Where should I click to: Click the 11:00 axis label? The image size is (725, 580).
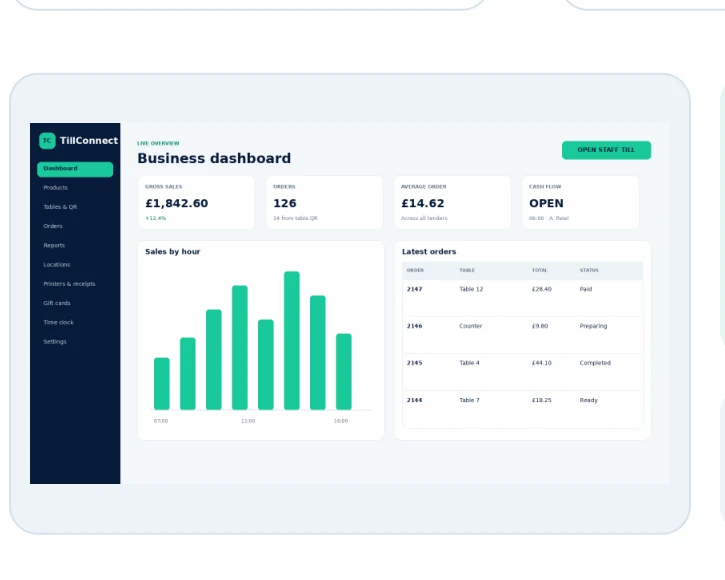pos(248,421)
